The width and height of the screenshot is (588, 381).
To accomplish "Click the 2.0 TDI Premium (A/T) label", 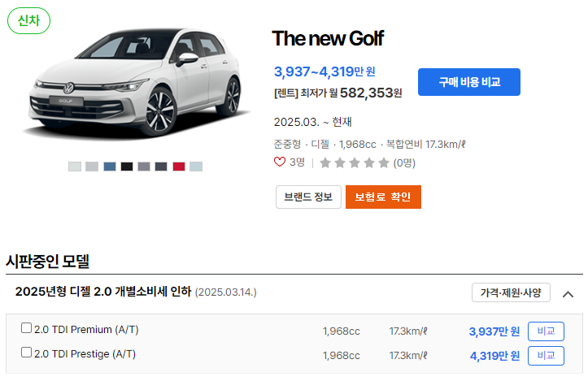I will click(86, 329).
